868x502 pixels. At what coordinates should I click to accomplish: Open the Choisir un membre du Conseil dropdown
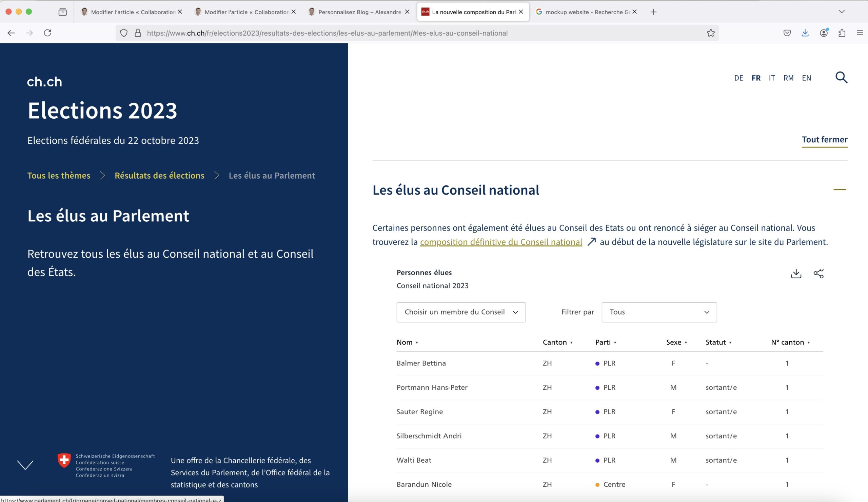point(461,312)
